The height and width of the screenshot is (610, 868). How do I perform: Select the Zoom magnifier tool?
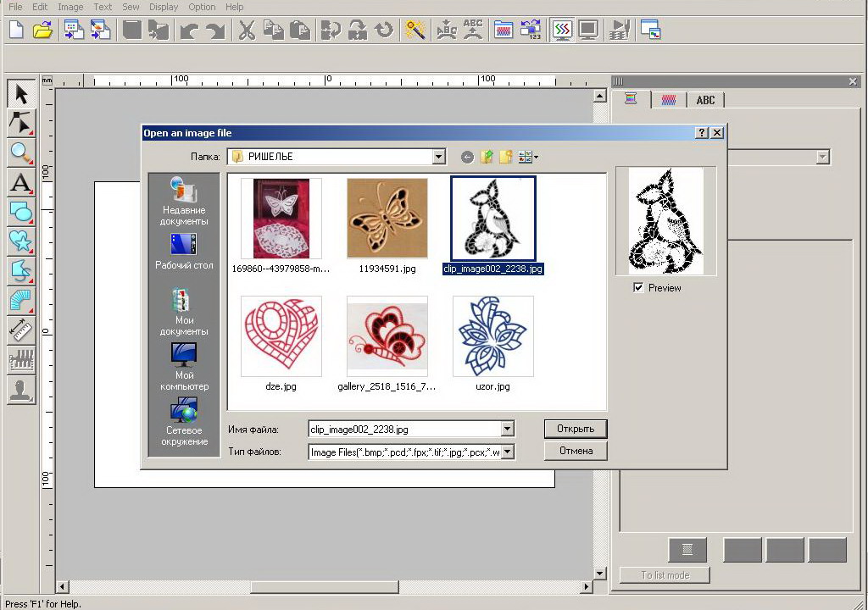point(20,152)
